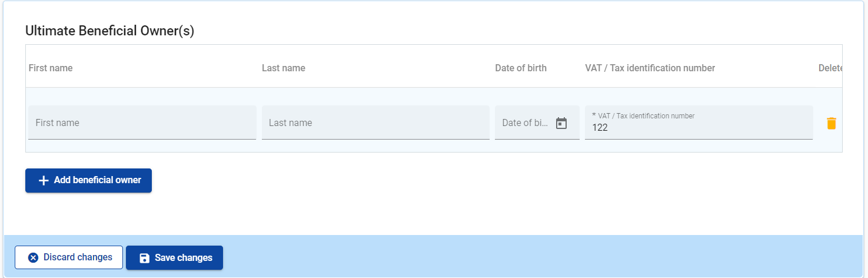Delete the beneficial owner row via trash icon

click(x=831, y=123)
